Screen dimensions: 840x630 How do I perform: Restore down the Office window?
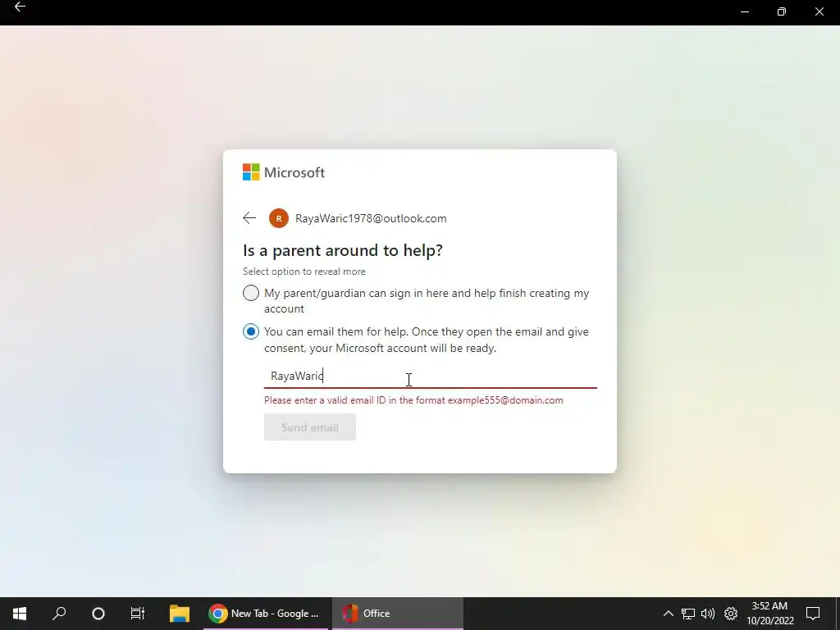782,11
